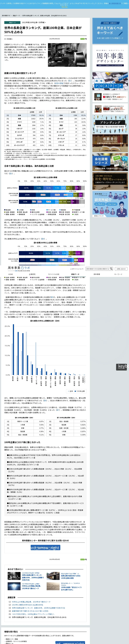Click the 21822 cell in the 図1 table

point(32,118)
